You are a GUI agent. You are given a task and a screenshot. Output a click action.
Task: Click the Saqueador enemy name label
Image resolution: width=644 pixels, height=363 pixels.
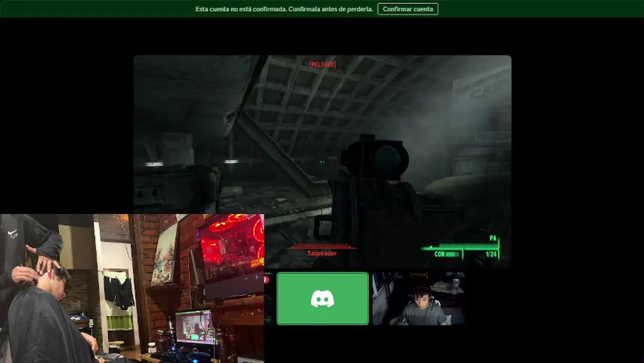[x=322, y=254]
